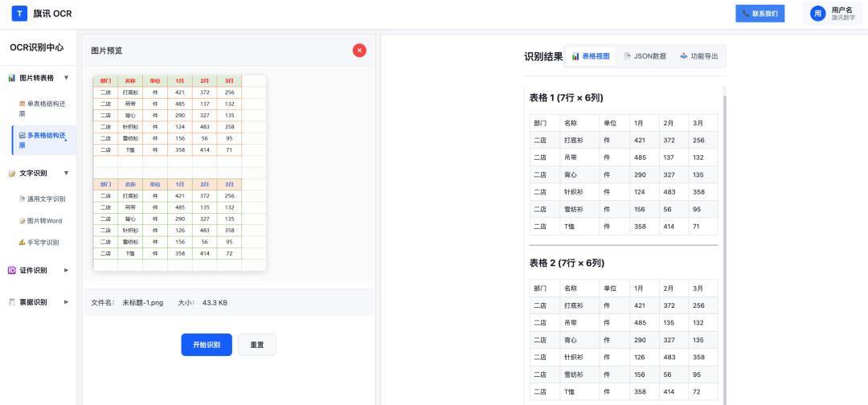Open the 功能导出 tab

[x=698, y=56]
